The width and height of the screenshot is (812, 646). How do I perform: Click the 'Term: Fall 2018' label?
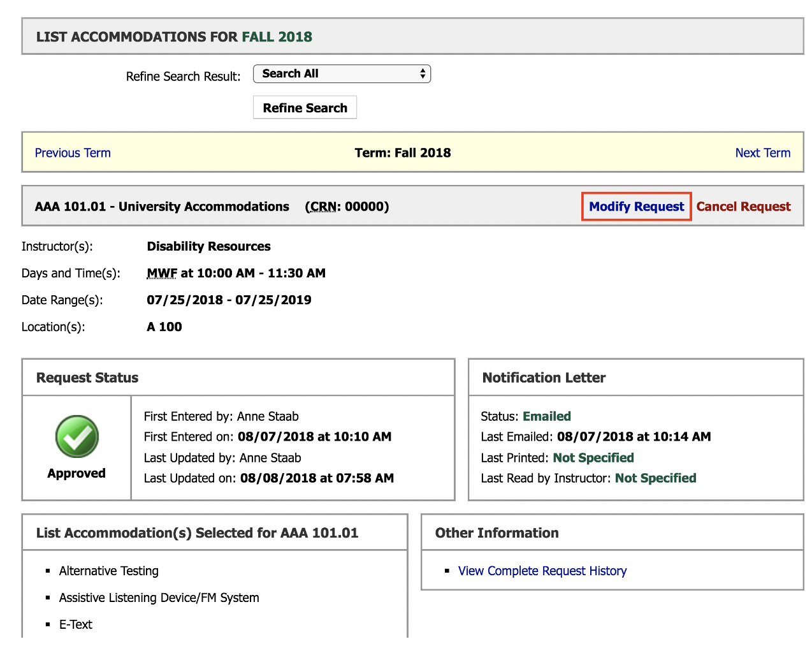[x=403, y=153]
